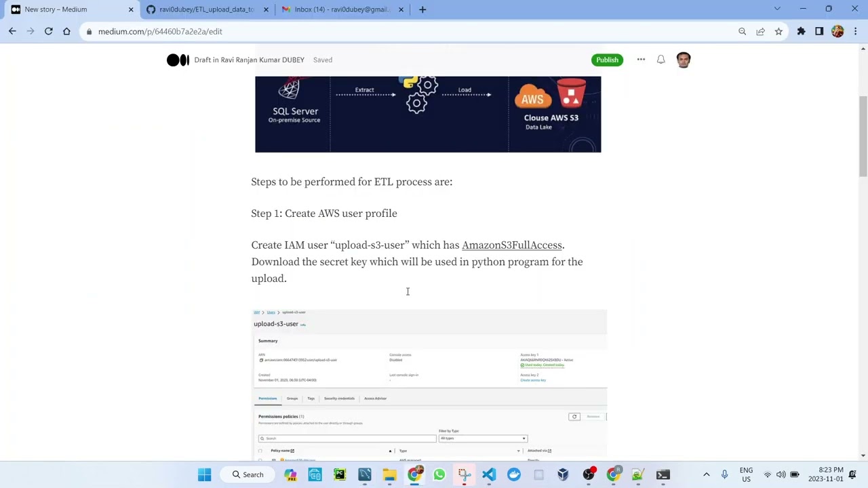Open the Chrome extensions puzzle icon
This screenshot has height=488, width=868.
click(802, 31)
